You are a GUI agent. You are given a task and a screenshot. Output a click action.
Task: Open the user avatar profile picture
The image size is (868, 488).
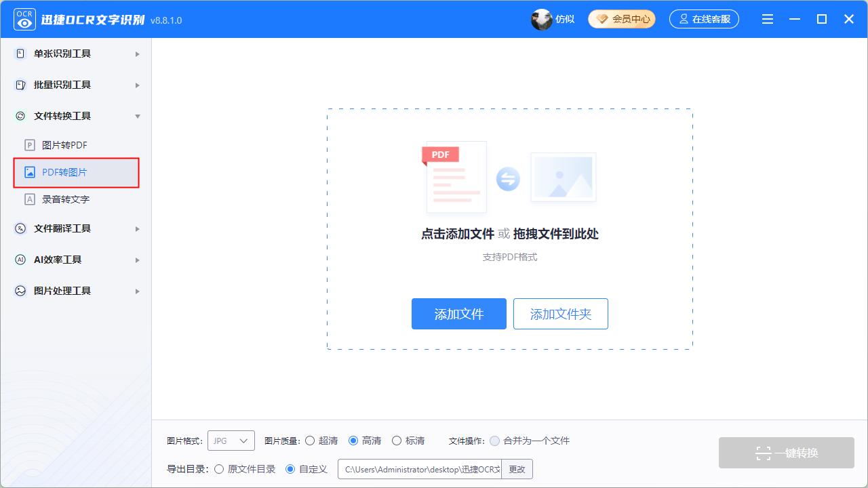pyautogui.click(x=541, y=19)
